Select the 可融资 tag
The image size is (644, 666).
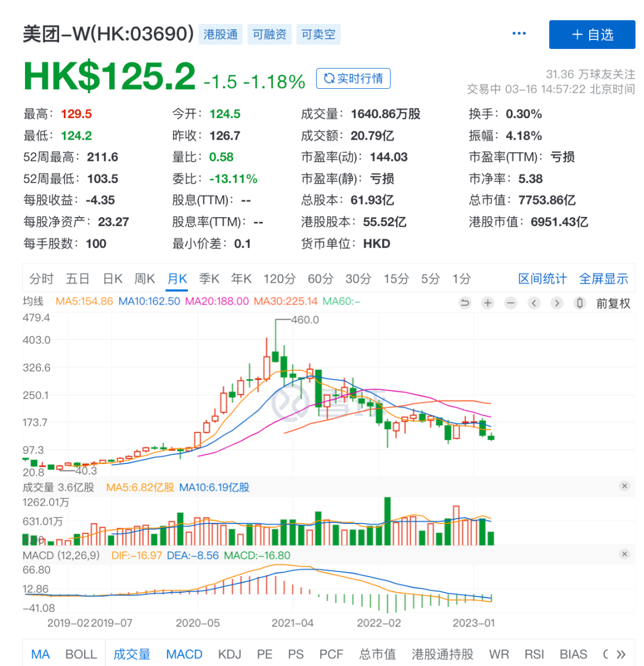click(x=270, y=35)
